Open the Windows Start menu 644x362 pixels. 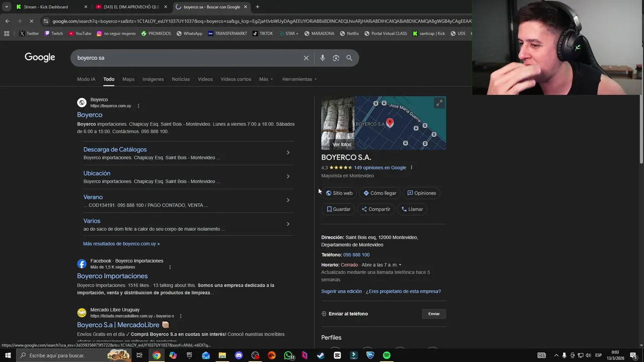click(x=8, y=355)
